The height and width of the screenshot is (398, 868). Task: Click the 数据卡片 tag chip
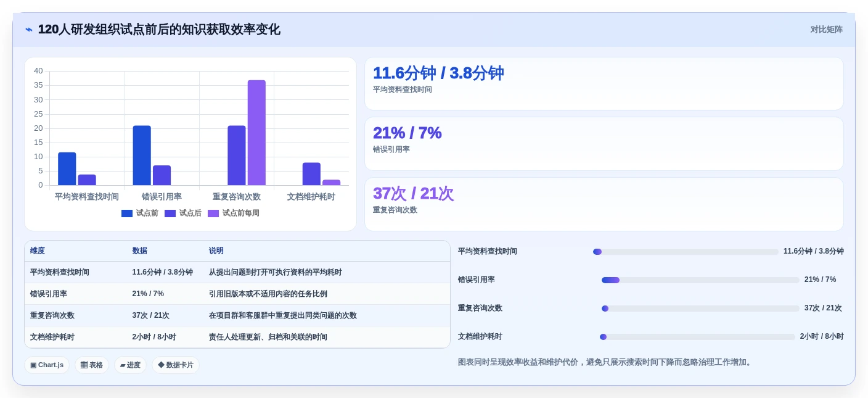(x=176, y=365)
